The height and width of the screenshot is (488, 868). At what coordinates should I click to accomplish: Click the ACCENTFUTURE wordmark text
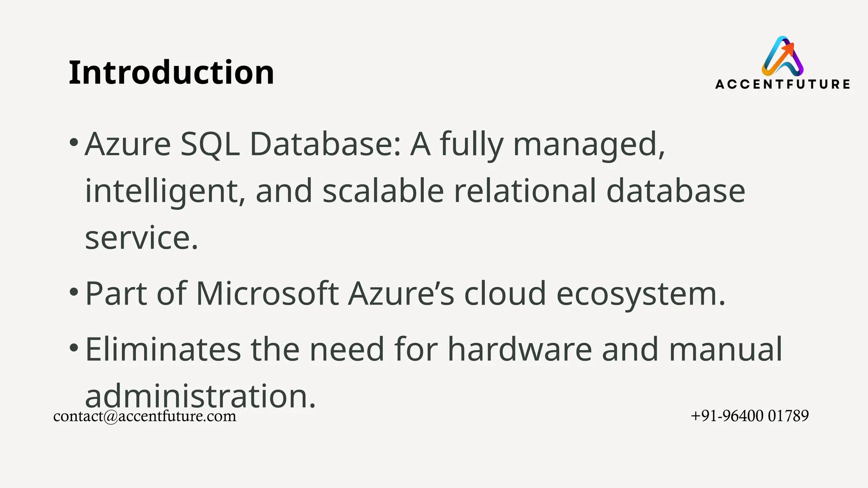[x=782, y=84]
